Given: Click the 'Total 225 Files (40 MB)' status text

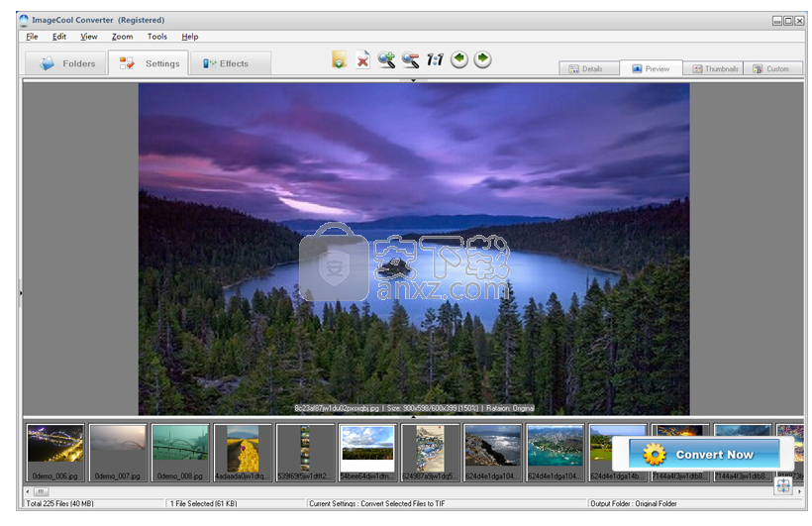Looking at the screenshot, I should [x=59, y=503].
